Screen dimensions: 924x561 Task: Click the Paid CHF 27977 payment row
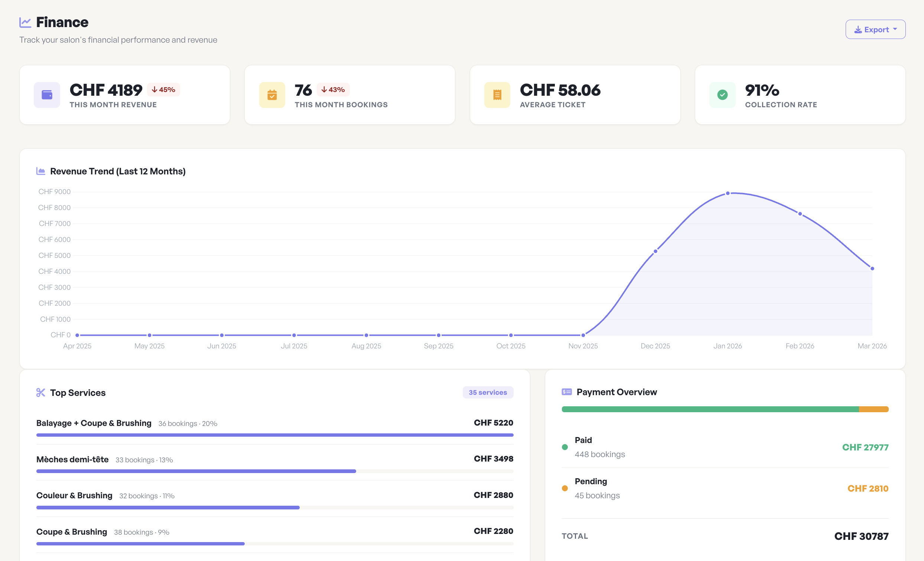coord(725,447)
